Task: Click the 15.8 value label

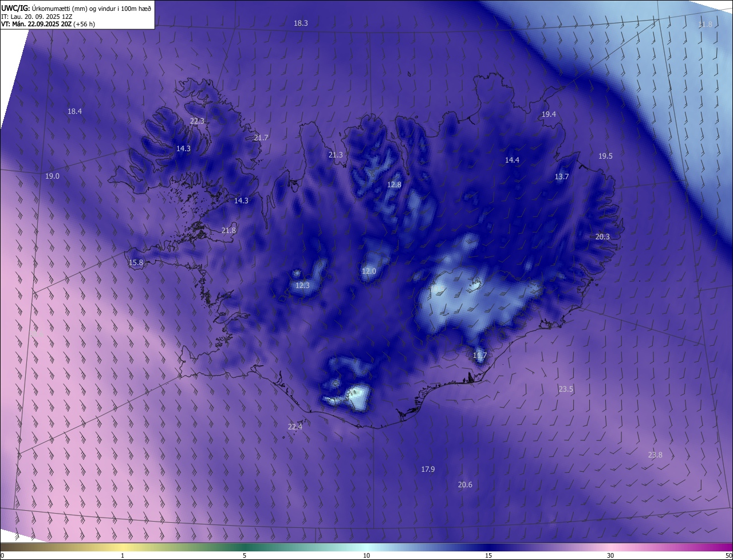Action: point(136,263)
